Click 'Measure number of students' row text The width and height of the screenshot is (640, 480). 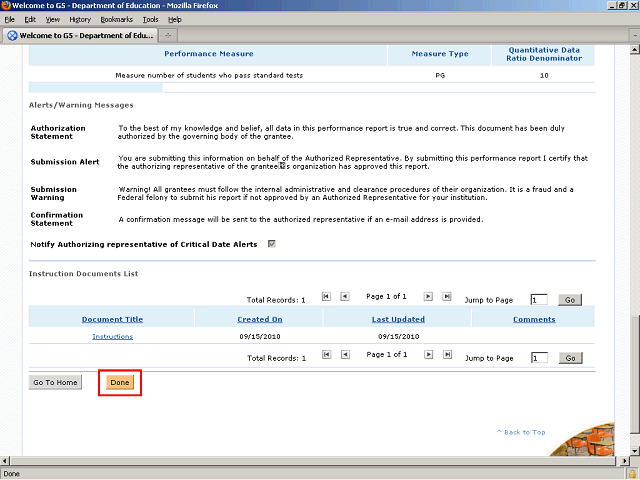(x=209, y=75)
